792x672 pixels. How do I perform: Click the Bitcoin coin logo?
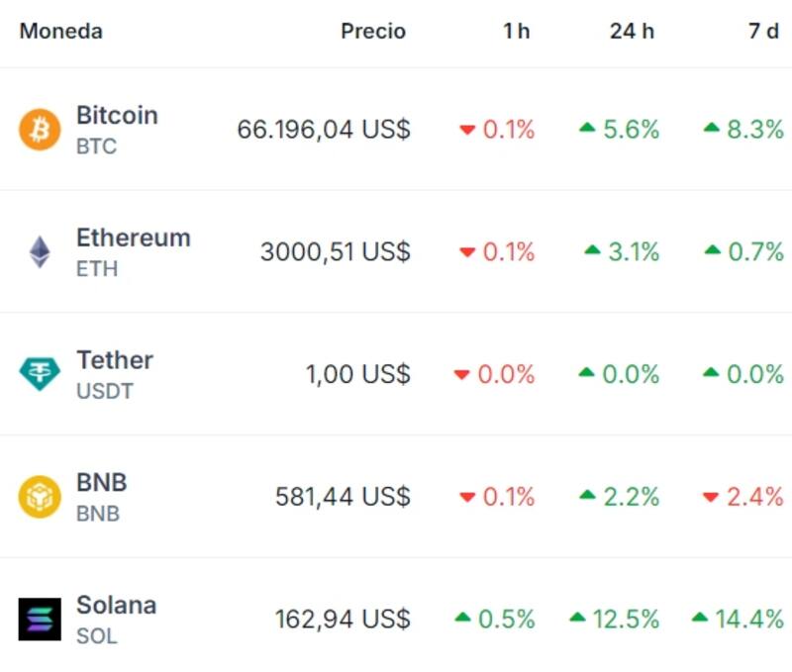[x=38, y=130]
